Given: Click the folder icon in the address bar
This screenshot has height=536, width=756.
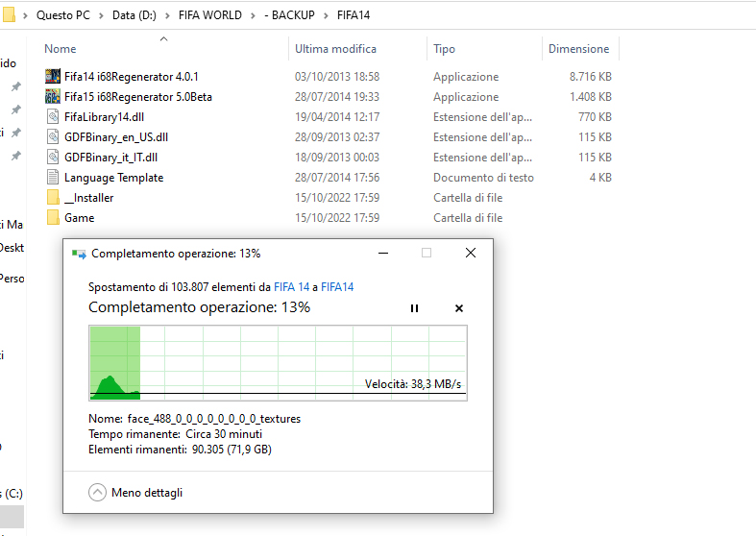Looking at the screenshot, I should pyautogui.click(x=9, y=14).
